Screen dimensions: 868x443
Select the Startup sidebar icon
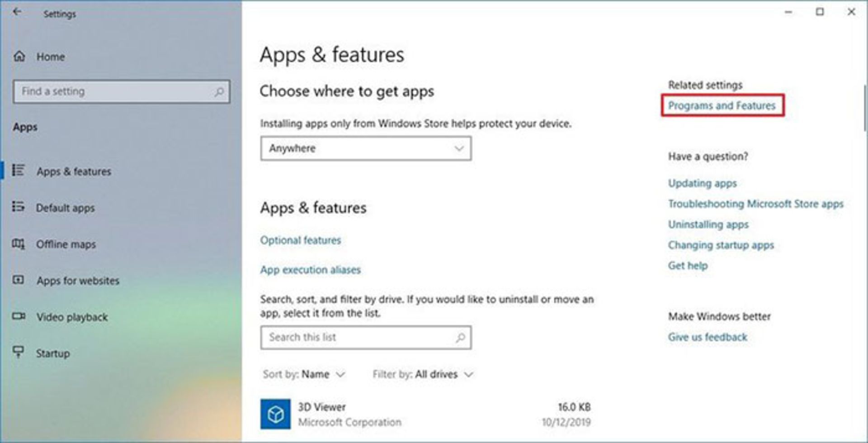pos(18,352)
